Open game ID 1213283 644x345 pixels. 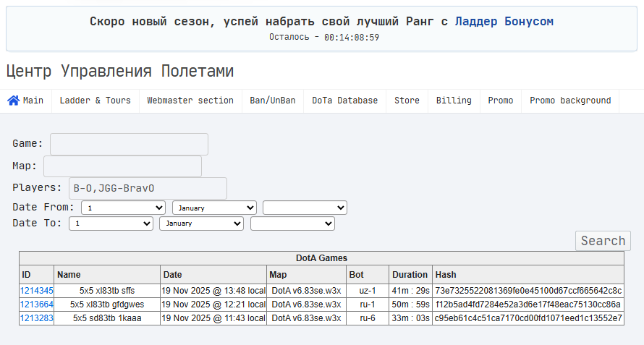[x=36, y=318]
